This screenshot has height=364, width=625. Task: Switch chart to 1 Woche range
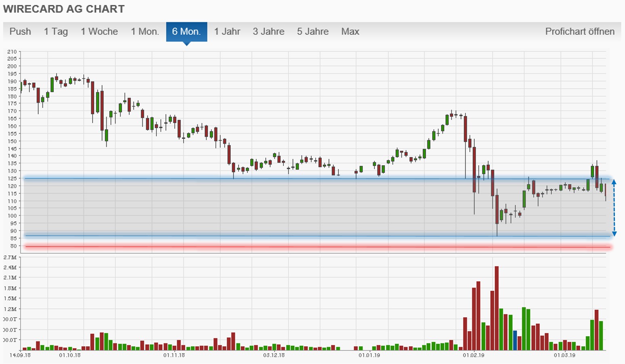tap(99, 32)
